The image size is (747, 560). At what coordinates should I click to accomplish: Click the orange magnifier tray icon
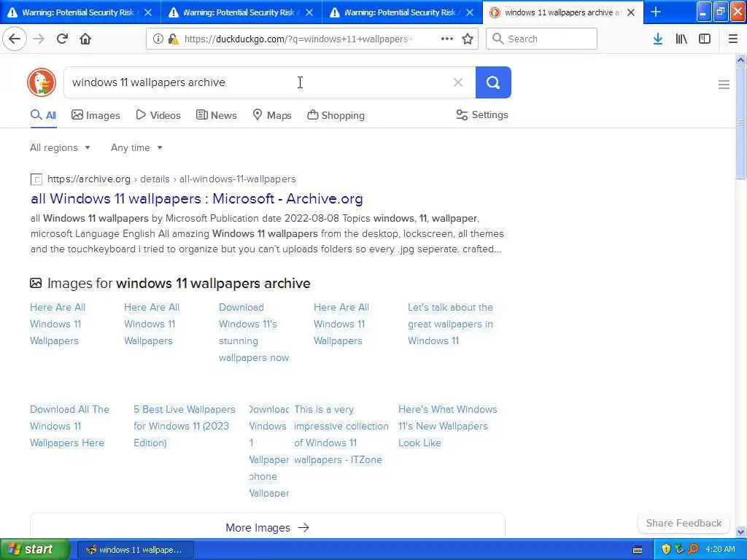[693, 549]
